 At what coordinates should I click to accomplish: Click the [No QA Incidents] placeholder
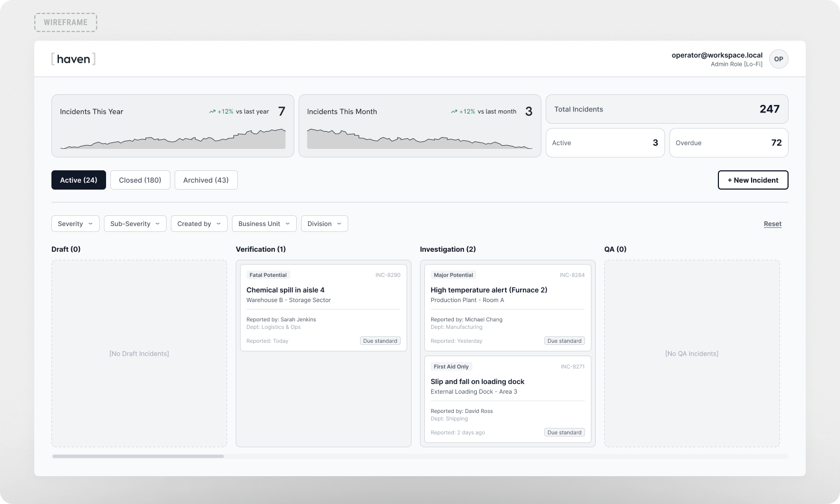pyautogui.click(x=692, y=353)
